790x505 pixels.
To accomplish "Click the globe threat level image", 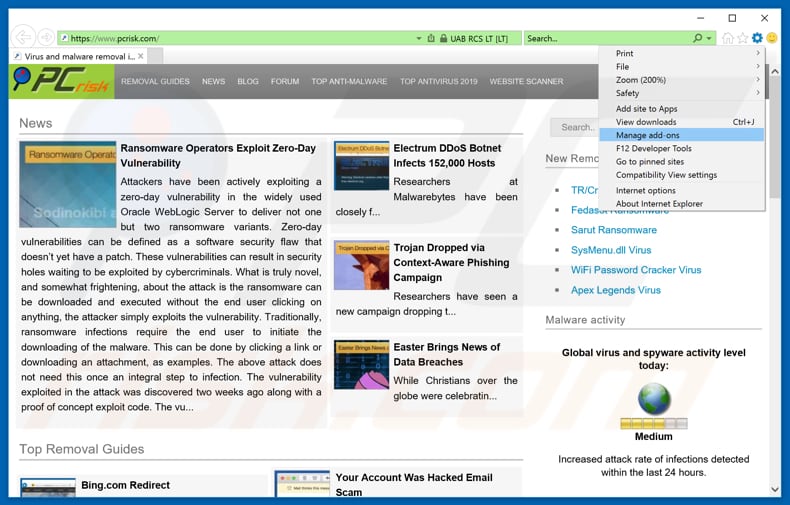I will coord(654,399).
